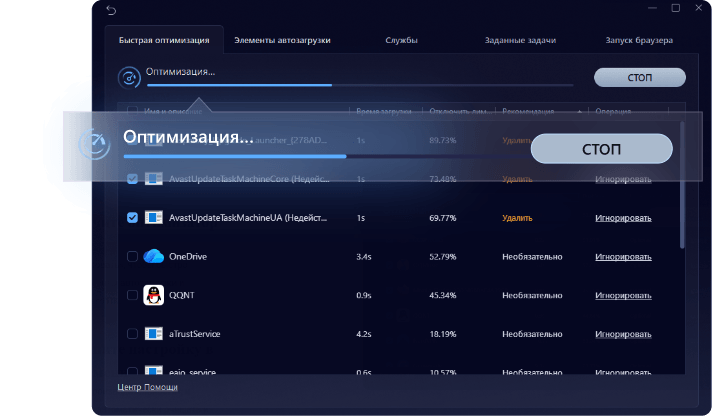Click the small СТОП button next to the optimization progress bar
The width and height of the screenshot is (712, 416).
click(x=640, y=78)
